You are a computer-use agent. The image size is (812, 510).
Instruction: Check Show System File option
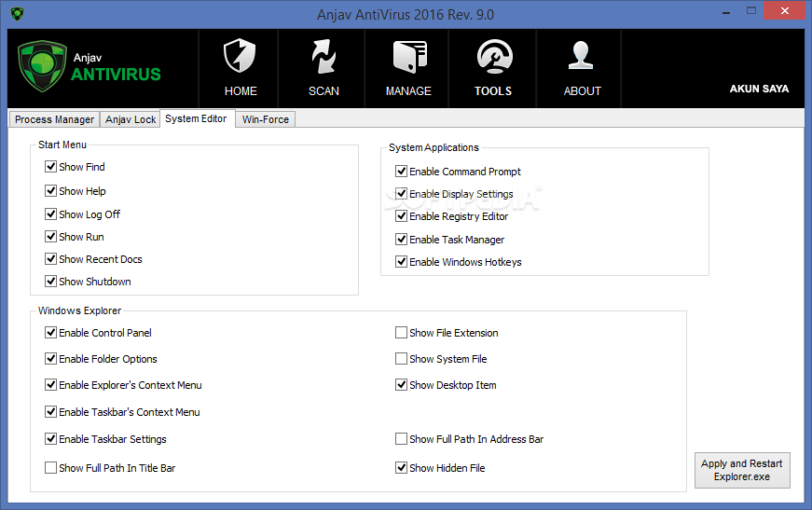coord(402,358)
